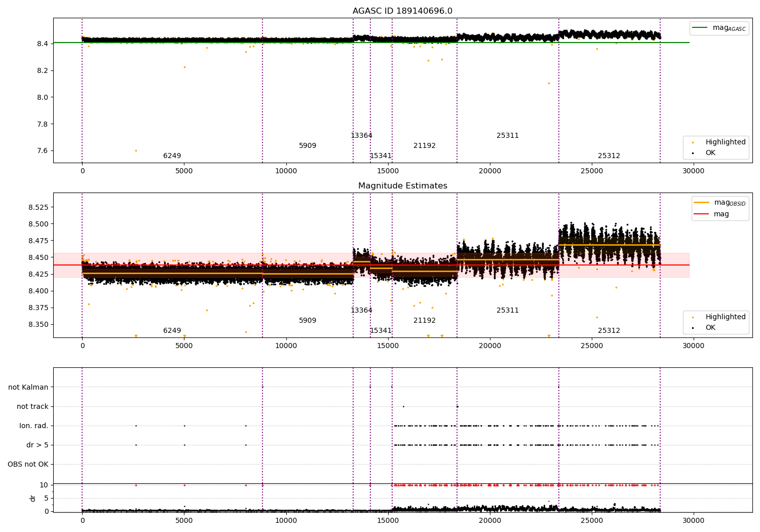
Task: Click x-tick 30000 on the top plot
Action: coord(693,171)
